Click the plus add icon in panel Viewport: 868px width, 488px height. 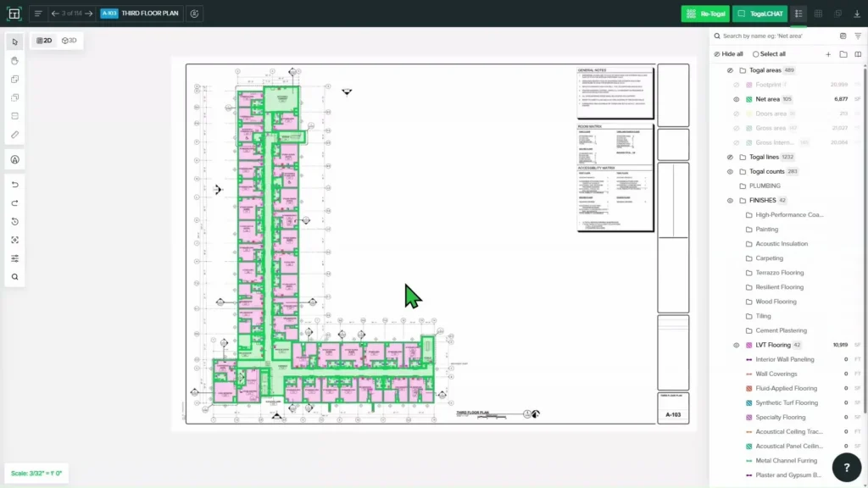click(x=828, y=54)
